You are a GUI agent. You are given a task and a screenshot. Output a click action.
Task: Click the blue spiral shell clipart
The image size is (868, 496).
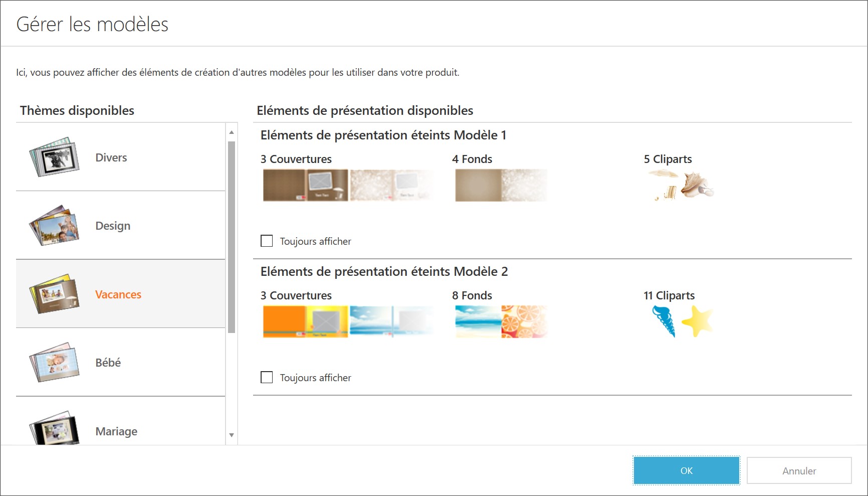[x=664, y=321]
